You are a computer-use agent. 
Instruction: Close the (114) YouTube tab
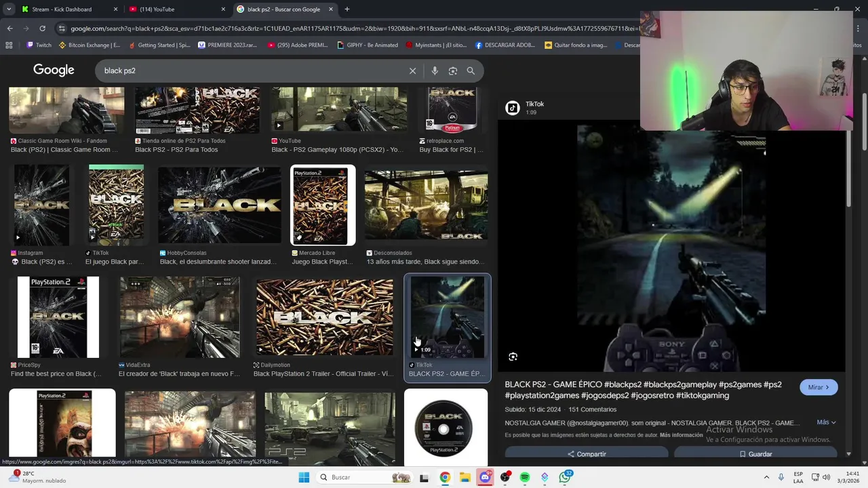coord(223,9)
